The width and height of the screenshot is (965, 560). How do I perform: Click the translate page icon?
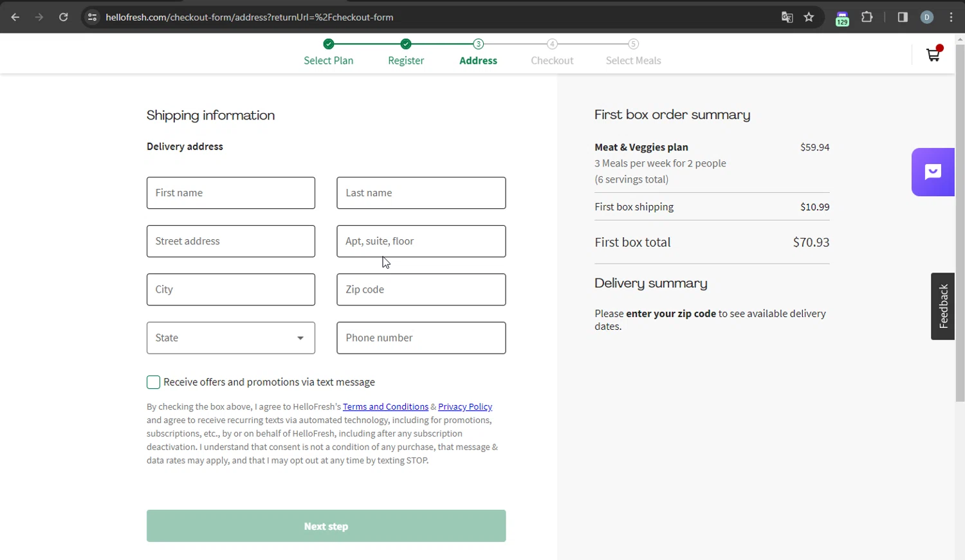pyautogui.click(x=787, y=17)
